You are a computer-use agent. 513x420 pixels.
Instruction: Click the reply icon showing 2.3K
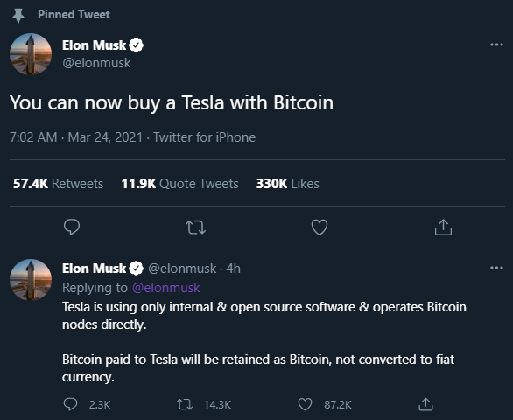click(x=70, y=404)
